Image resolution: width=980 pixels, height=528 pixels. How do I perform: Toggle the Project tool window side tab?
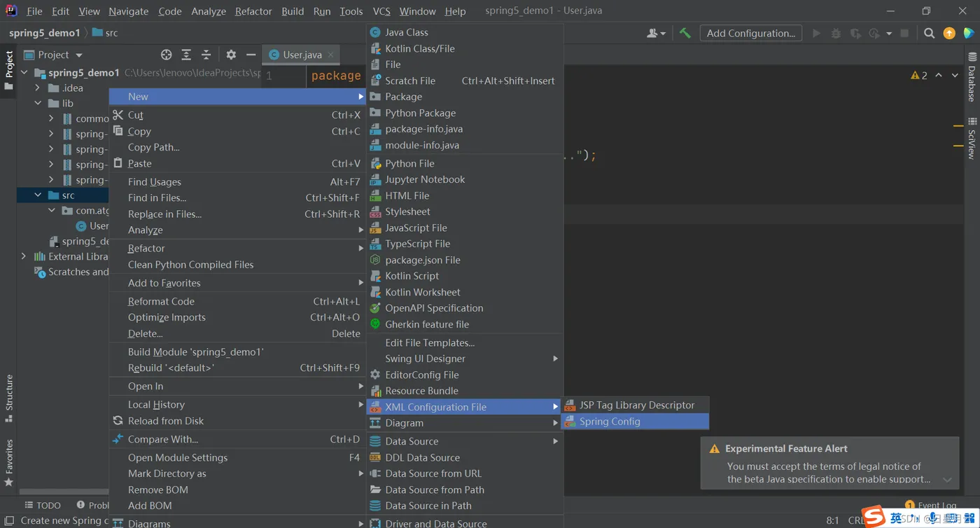tap(8, 70)
